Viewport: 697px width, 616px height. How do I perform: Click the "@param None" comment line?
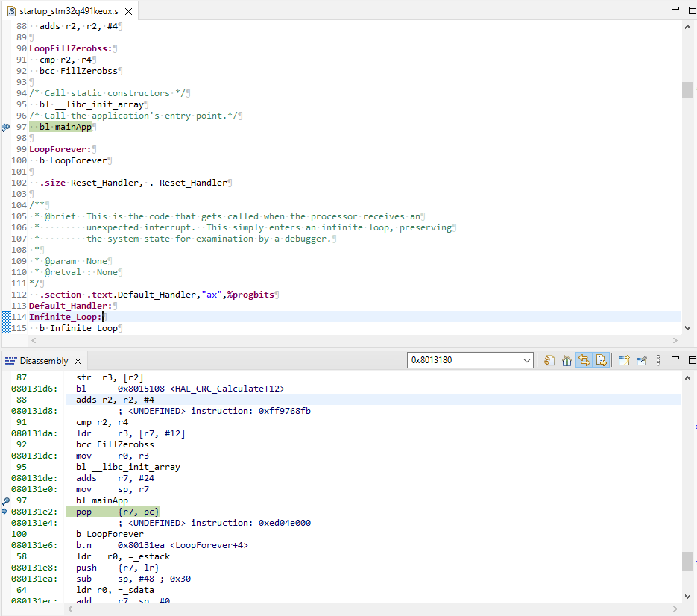coord(75,261)
